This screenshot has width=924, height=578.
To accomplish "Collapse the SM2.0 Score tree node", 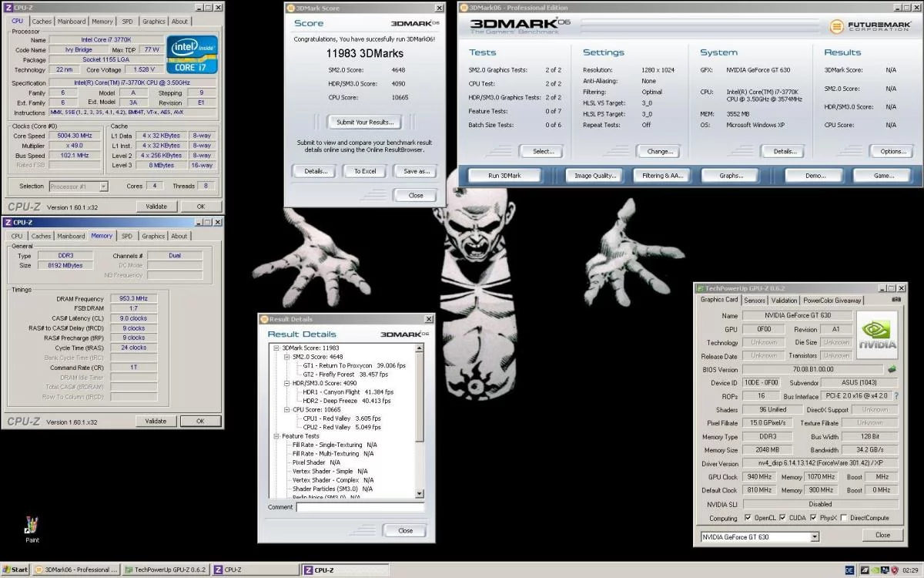I will click(x=287, y=358).
